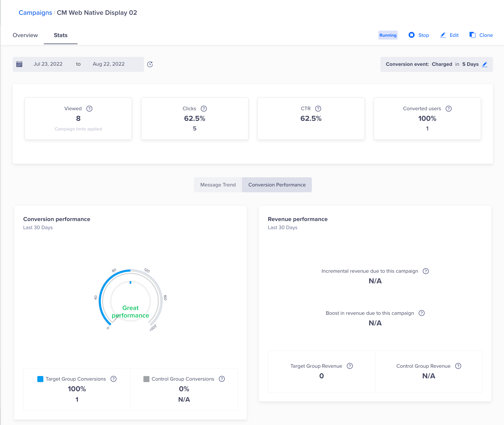Click help icon for Boost in revenue

point(421,313)
